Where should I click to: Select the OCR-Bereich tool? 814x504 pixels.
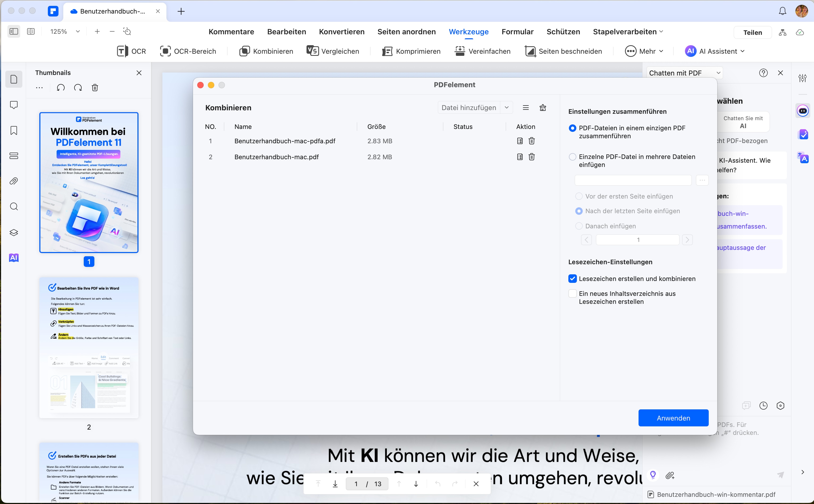tap(188, 51)
